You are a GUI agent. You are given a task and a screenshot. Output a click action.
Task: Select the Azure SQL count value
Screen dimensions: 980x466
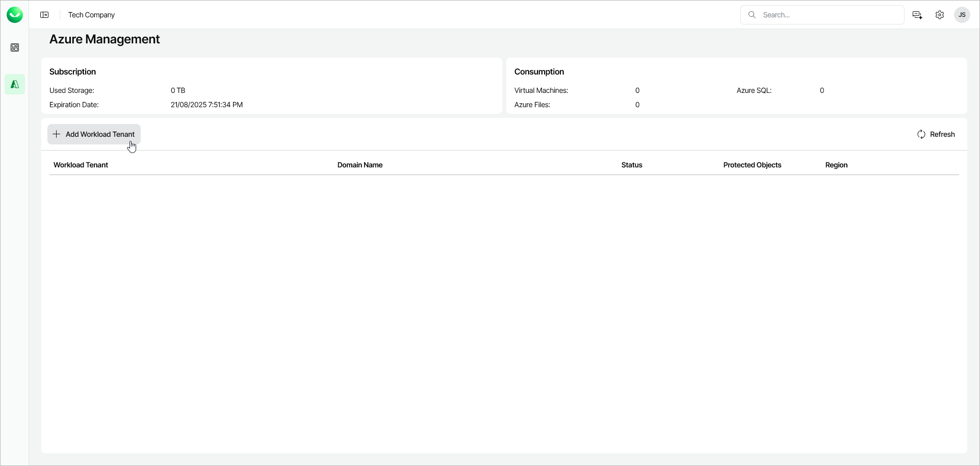(x=822, y=90)
